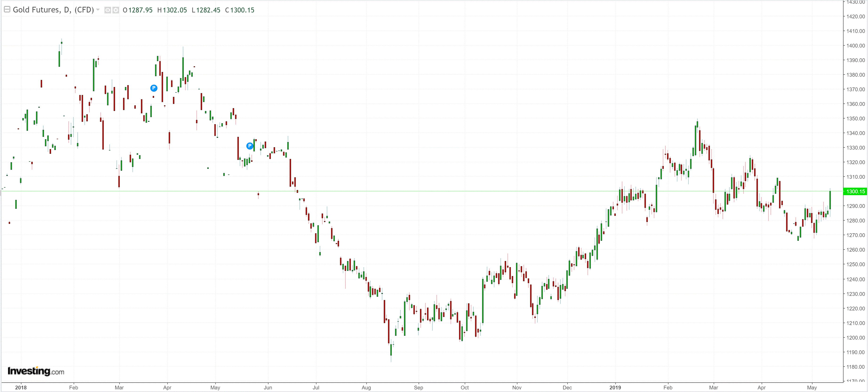Open chart settings gear icon

[x=116, y=10]
